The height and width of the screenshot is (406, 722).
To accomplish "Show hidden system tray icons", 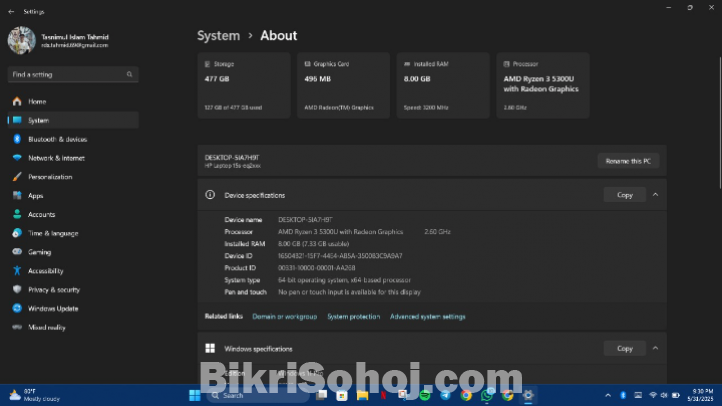I will (608, 395).
